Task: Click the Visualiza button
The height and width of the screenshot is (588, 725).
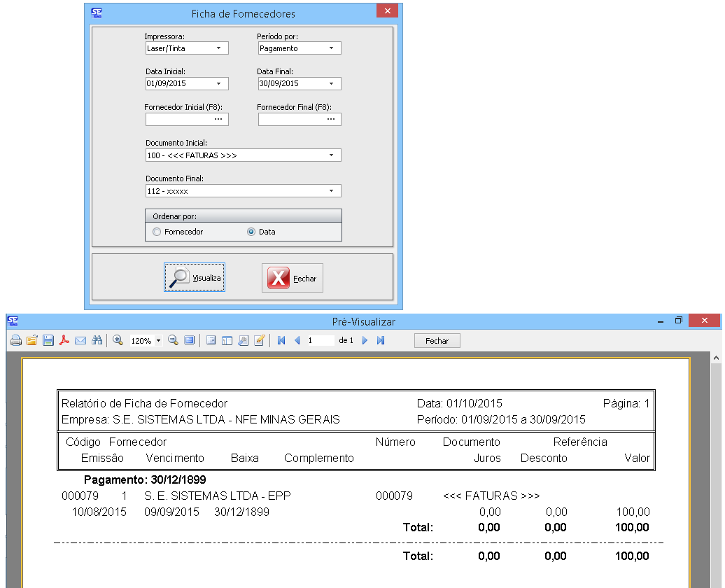Action: click(195, 277)
